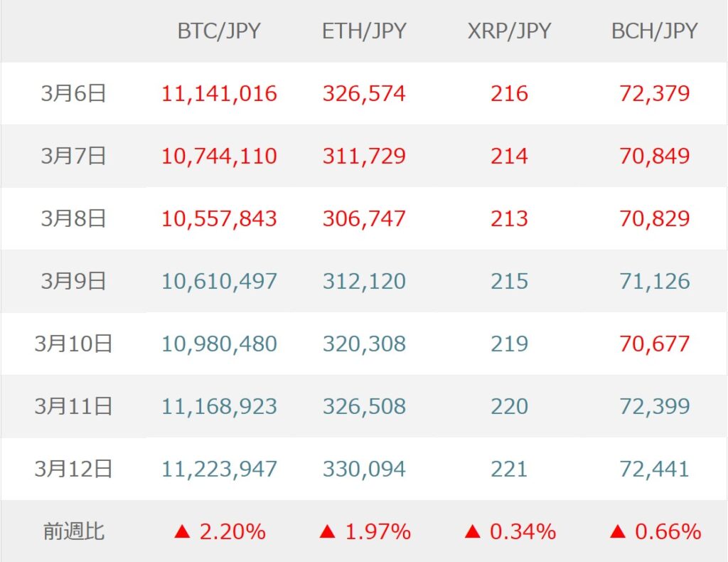Click the XRP/JPY column header
The image size is (728, 562).
[509, 31]
